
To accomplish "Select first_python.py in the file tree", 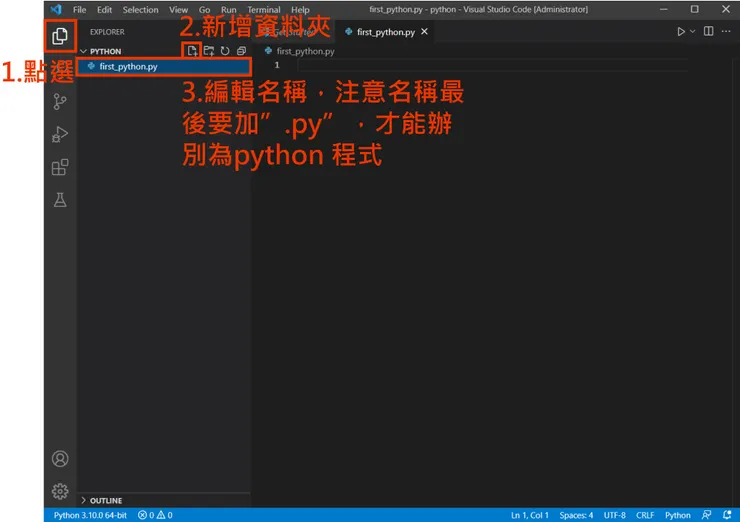I will pyautogui.click(x=164, y=67).
